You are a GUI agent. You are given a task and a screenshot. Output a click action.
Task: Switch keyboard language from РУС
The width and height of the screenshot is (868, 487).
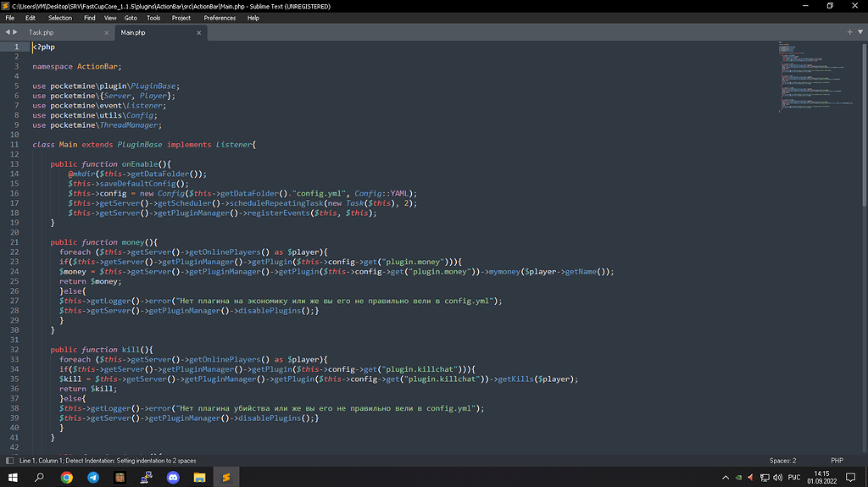[794, 478]
